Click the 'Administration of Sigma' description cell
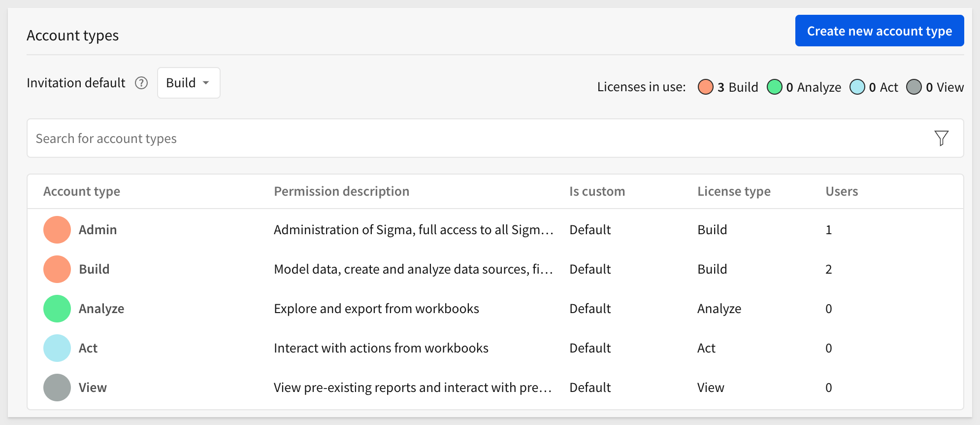This screenshot has width=980, height=425. 414,230
